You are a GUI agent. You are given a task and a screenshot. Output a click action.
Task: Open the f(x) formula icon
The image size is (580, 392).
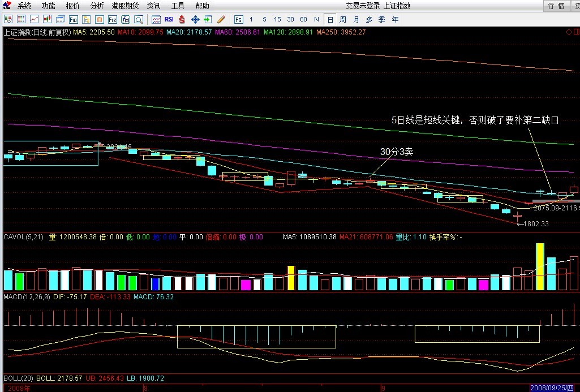126,19
